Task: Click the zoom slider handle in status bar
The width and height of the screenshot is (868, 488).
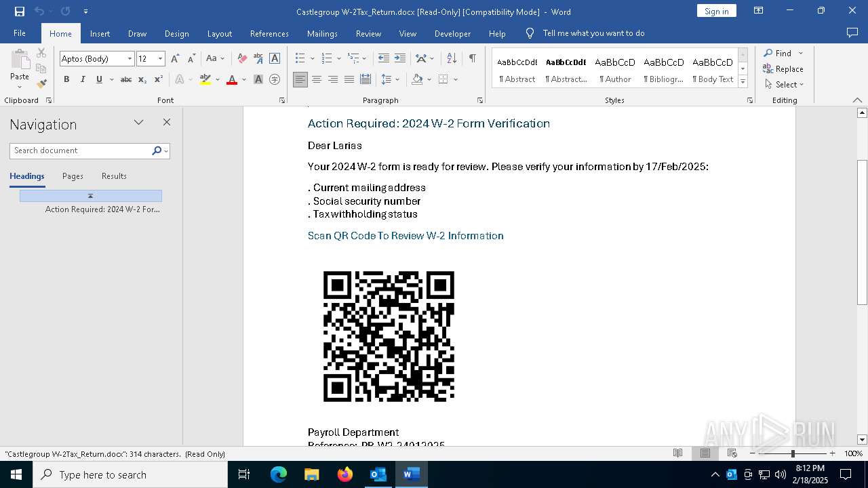Action: [x=793, y=453]
